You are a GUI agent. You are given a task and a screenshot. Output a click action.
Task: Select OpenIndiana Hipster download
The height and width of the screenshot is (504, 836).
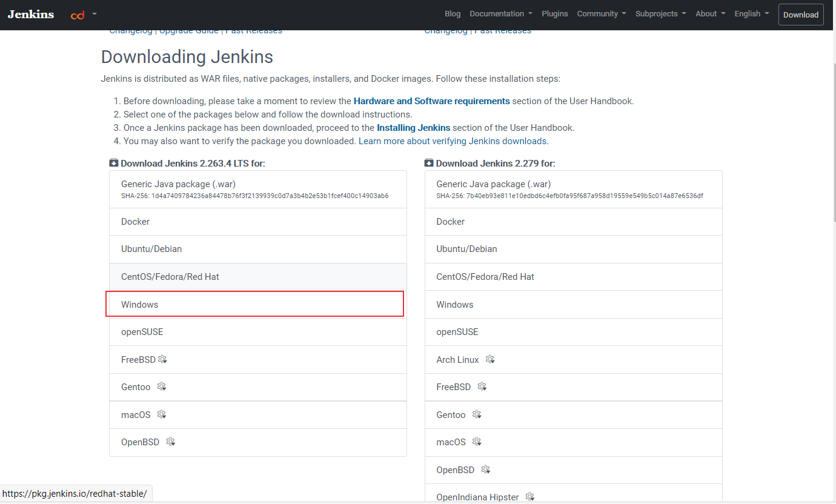click(x=574, y=494)
